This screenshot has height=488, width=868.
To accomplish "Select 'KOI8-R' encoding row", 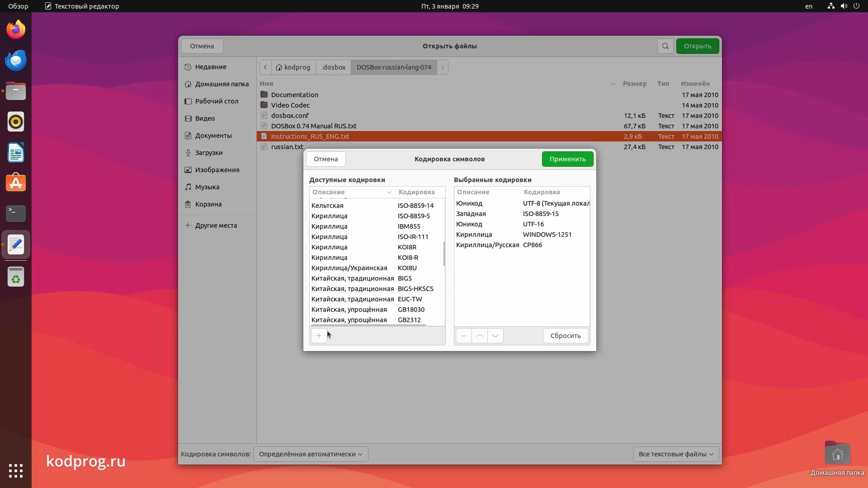I will [377, 258].
